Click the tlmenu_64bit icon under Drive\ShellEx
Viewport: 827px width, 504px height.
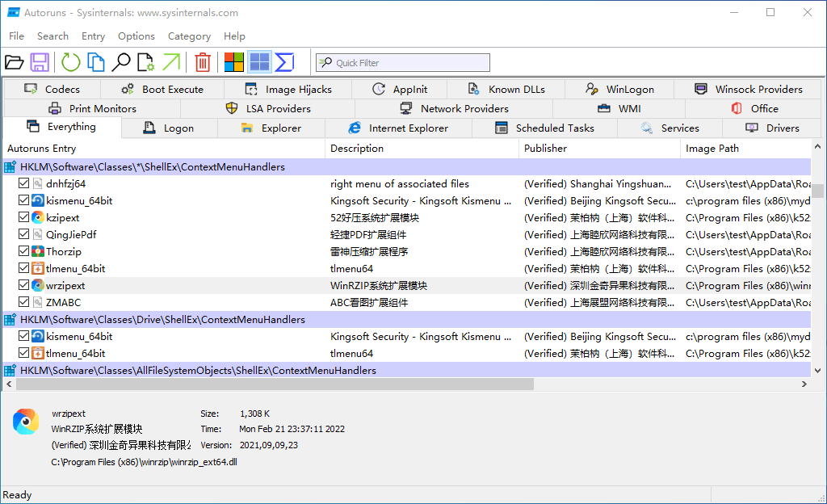(37, 353)
